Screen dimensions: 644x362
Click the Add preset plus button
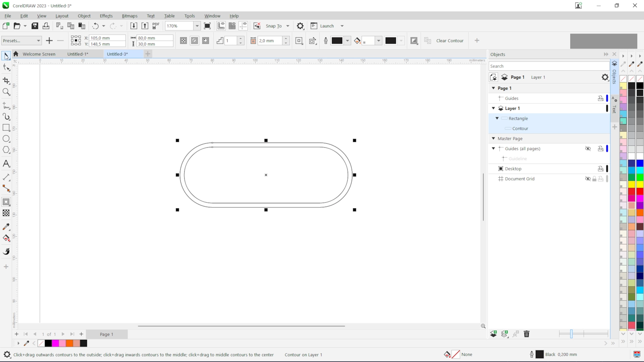[49, 41]
